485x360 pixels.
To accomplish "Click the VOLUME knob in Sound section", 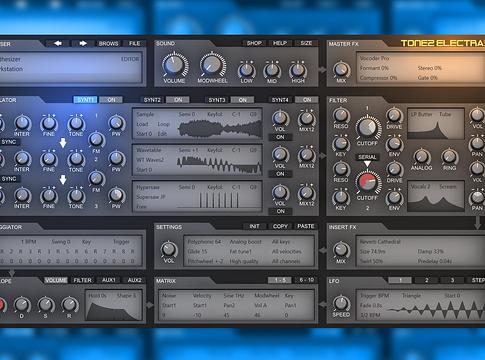I will tap(175, 65).
